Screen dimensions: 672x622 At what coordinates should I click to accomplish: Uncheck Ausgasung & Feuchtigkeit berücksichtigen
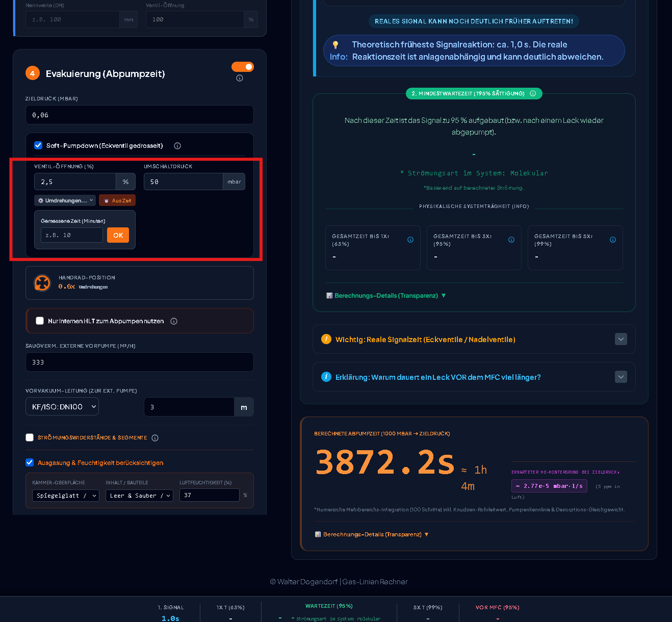(30, 462)
